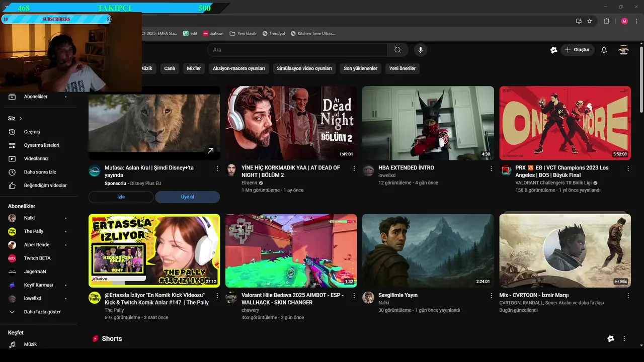Screen dimensions: 644x362
Task: Open HBA EXTENDED İNTRO thumbnail
Action: [x=428, y=123]
